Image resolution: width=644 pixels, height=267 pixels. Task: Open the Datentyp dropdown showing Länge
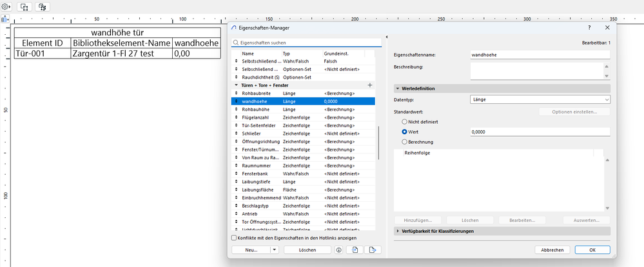click(540, 99)
